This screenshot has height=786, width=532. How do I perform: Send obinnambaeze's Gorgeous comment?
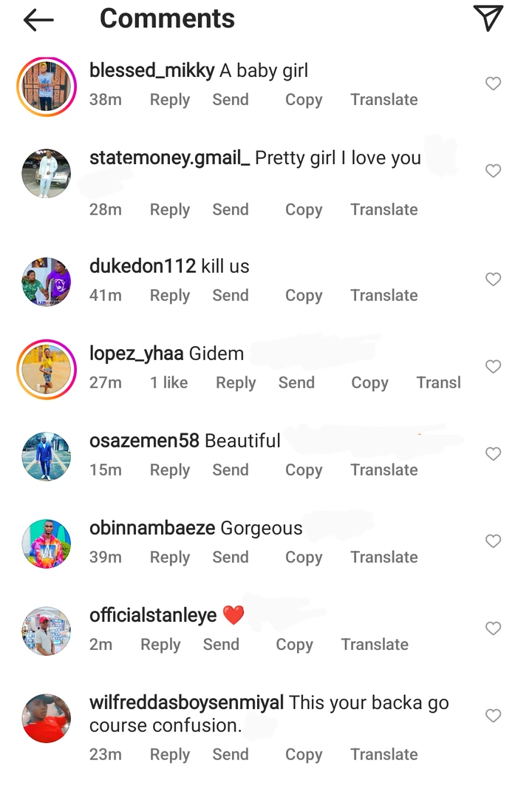click(231, 558)
